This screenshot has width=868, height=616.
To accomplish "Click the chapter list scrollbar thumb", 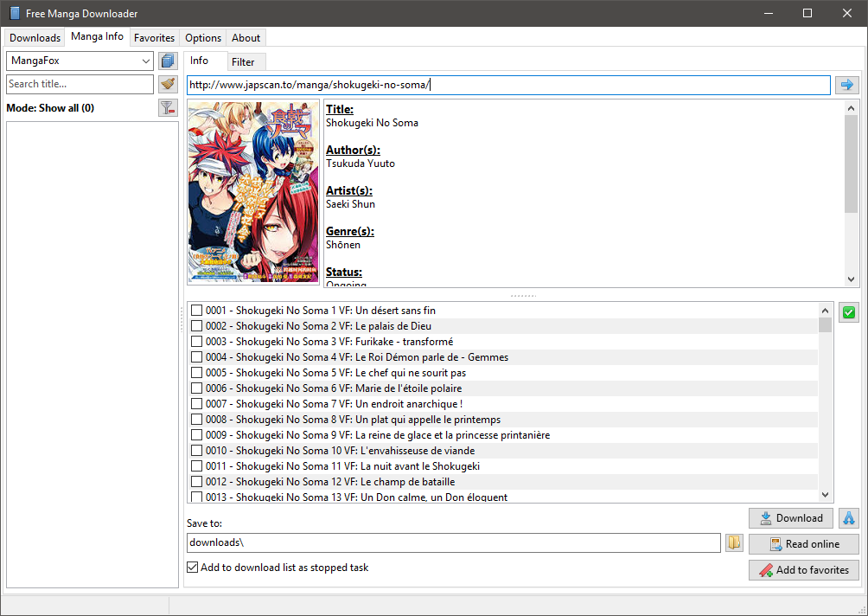I will pos(826,325).
